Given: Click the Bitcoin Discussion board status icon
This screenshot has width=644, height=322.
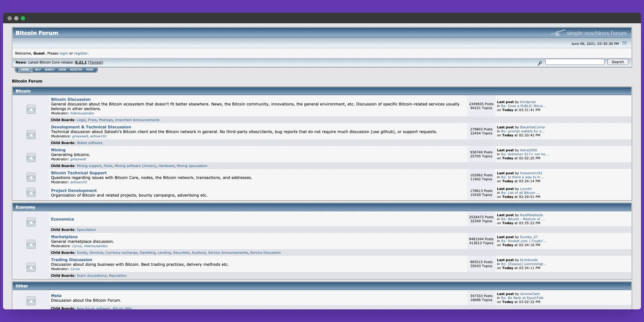Looking at the screenshot, I should tap(31, 109).
